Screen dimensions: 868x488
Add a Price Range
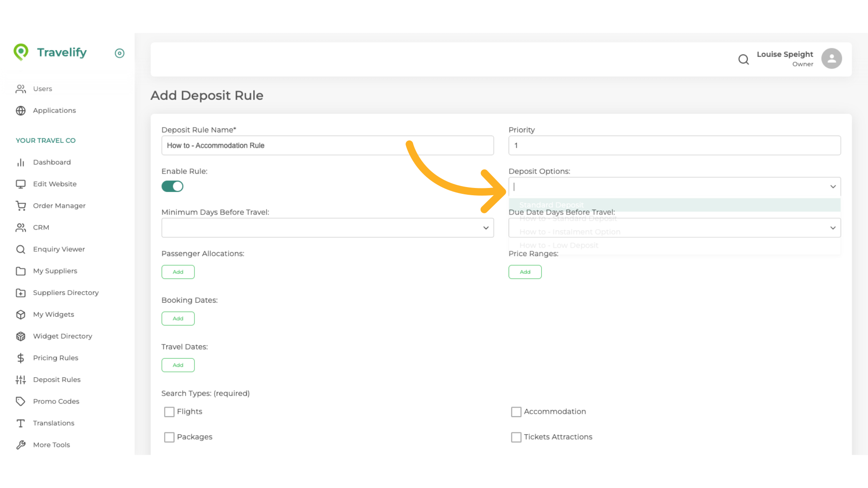pyautogui.click(x=525, y=272)
